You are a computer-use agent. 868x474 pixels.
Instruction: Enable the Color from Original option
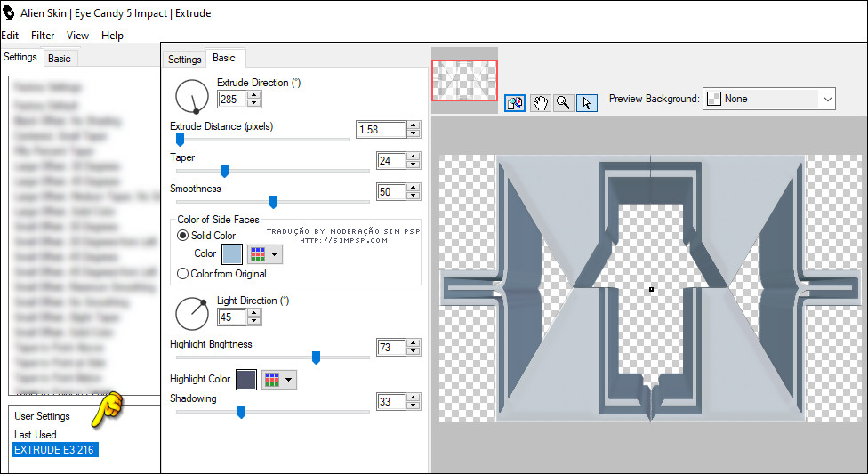(183, 274)
